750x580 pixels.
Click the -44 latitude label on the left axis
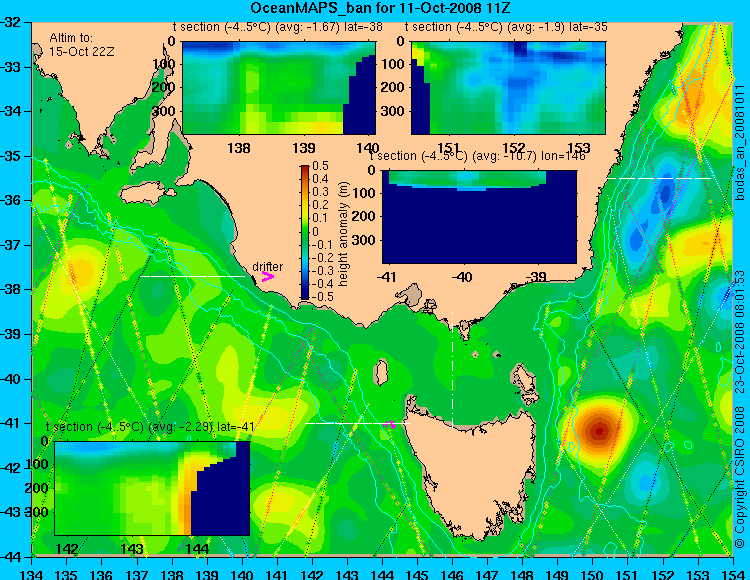click(11, 557)
